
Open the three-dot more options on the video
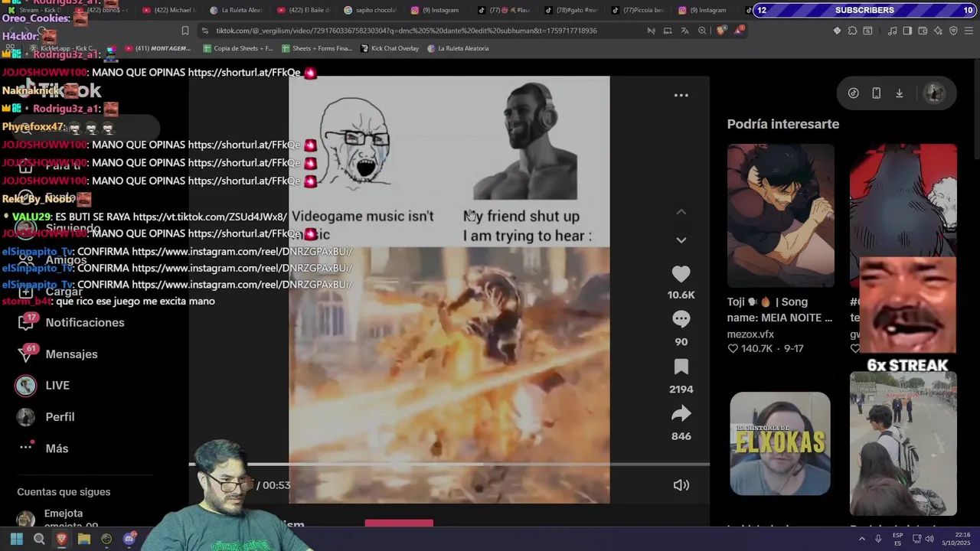681,96
